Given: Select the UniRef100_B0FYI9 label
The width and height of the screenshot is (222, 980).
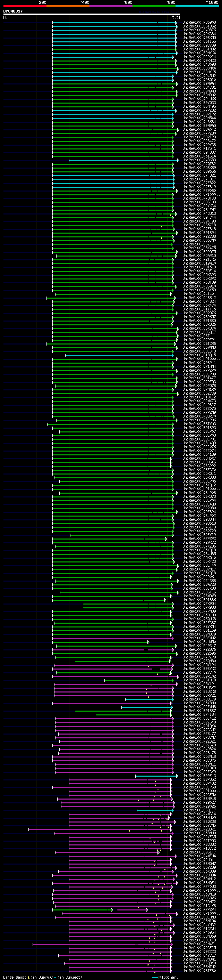Looking at the screenshot, I should (x=199, y=535).
